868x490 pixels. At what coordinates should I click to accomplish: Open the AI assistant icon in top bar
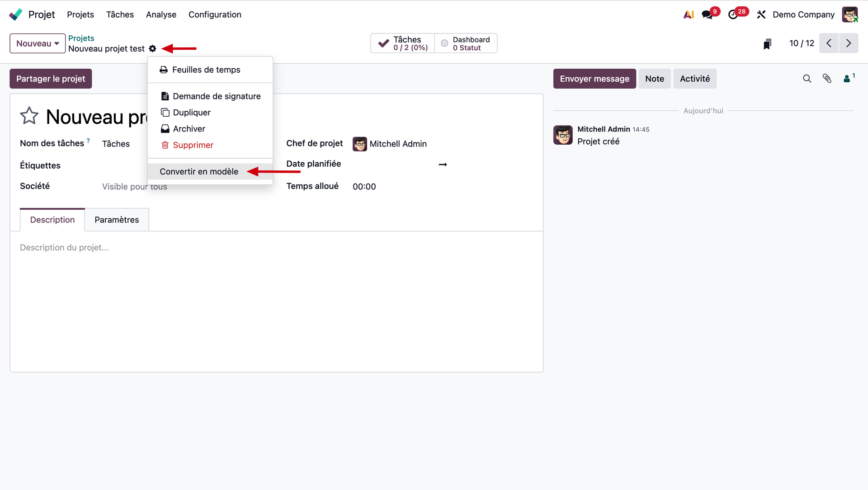689,14
